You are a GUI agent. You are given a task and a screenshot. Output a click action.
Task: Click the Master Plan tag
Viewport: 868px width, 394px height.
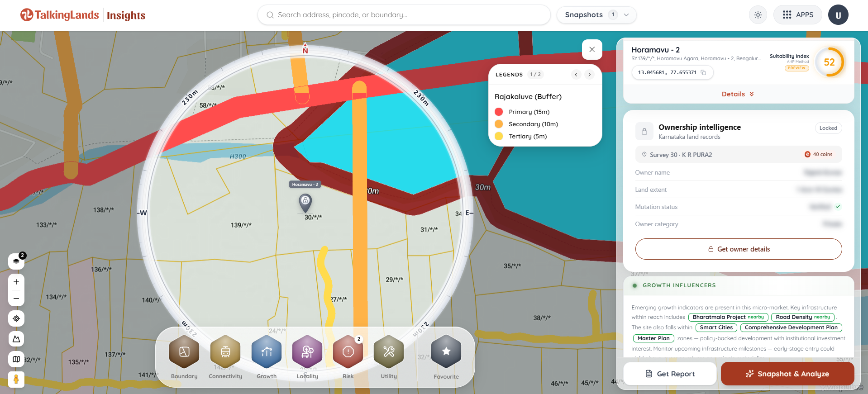point(653,338)
